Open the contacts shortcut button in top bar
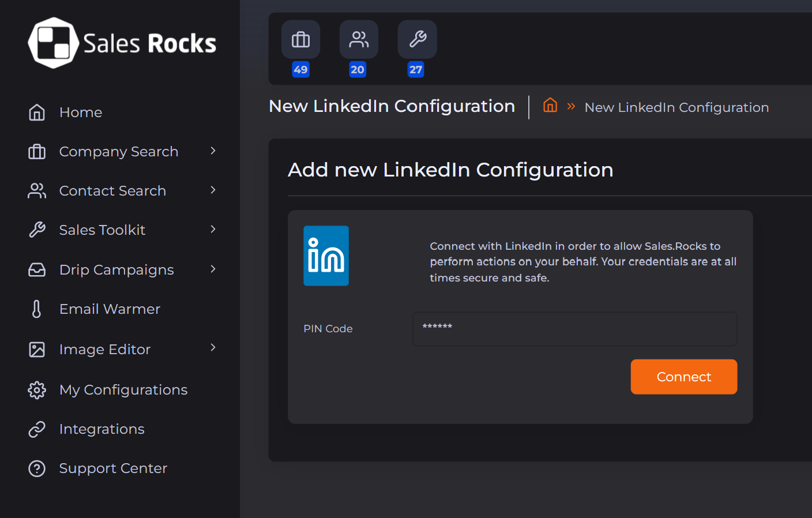812x518 pixels. coord(359,39)
